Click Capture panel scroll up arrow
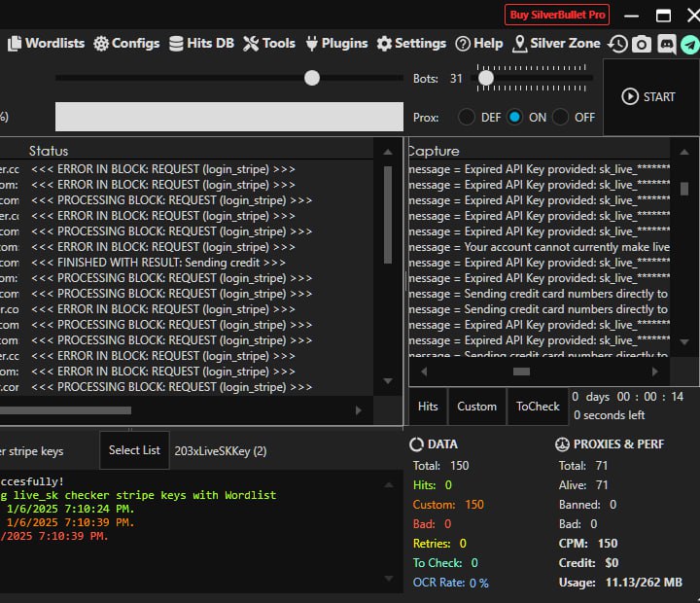Screen dimensions: 700x603 point(684,152)
